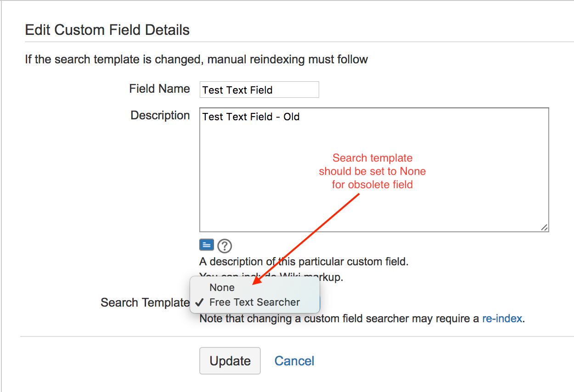Viewport: 574px width, 392px height.
Task: Open the re-index link
Action: 502,319
